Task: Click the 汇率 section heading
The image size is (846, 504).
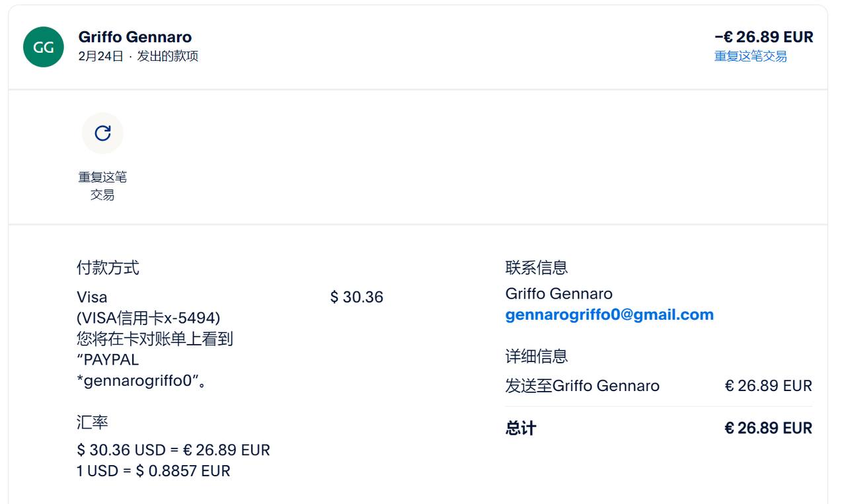Action: [x=93, y=422]
